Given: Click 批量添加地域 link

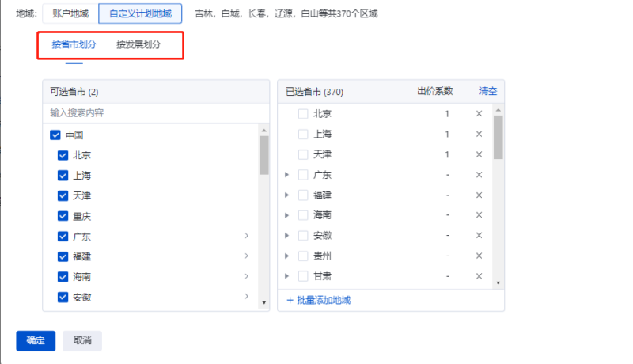Looking at the screenshot, I should click(319, 300).
